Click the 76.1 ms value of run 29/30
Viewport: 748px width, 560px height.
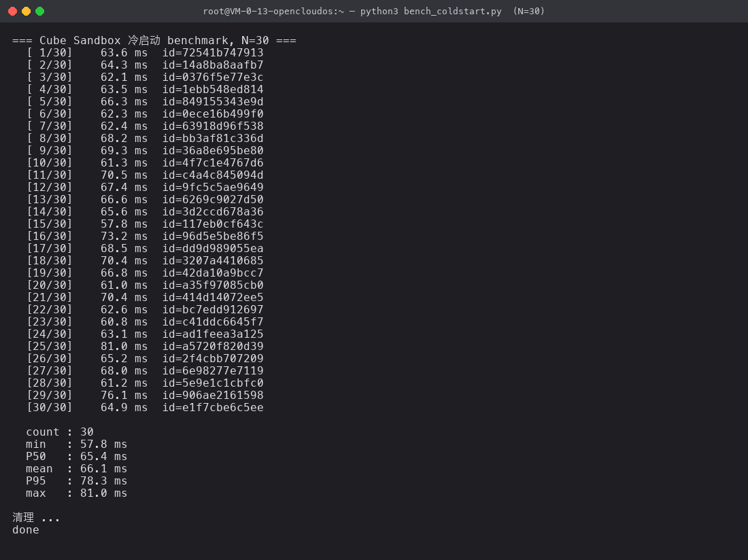click(124, 395)
